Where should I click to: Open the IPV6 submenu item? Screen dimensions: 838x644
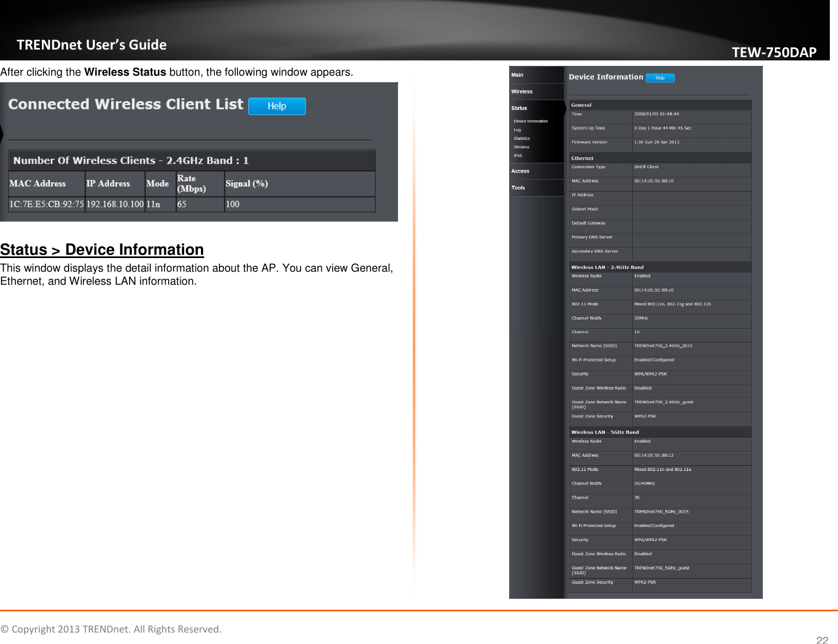(x=518, y=156)
